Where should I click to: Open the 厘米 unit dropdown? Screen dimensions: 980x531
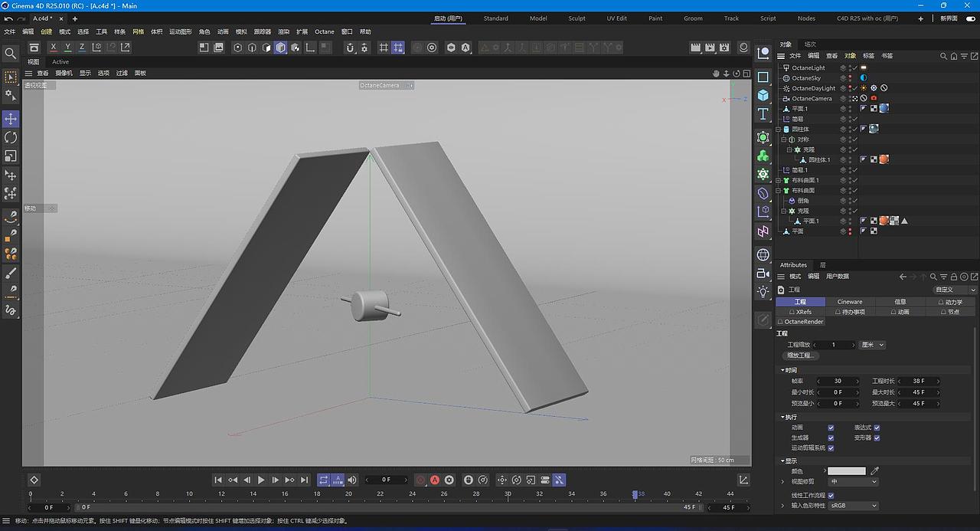[872, 345]
